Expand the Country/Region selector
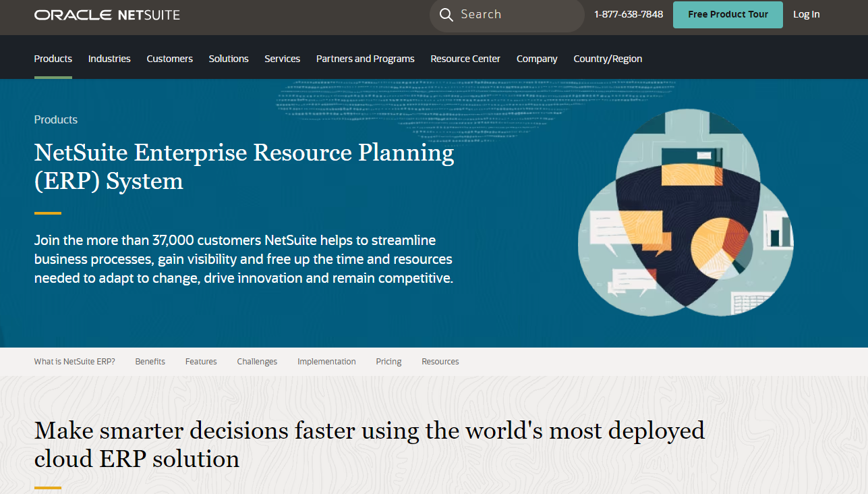Screen dimensions: 868x494 (608, 59)
